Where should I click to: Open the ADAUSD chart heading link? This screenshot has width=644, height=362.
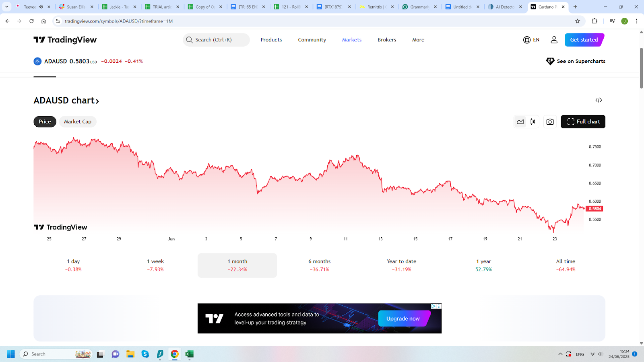pos(66,101)
